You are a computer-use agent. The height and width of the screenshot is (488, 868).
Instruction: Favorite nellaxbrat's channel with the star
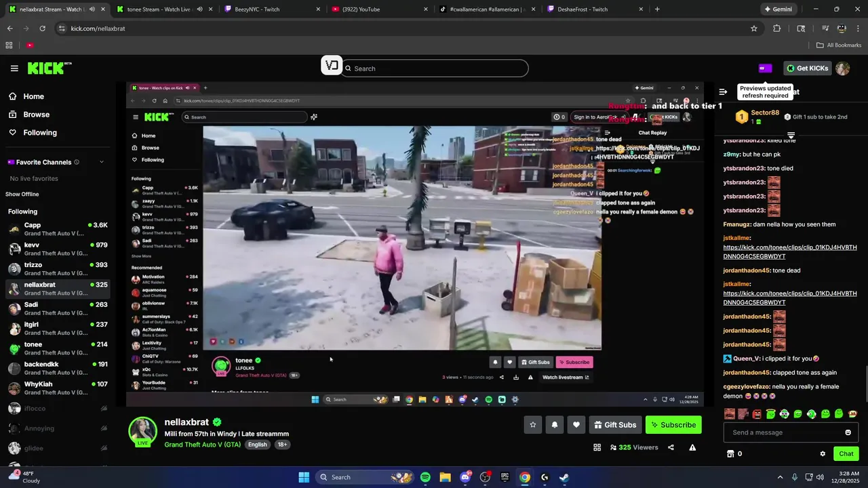click(533, 425)
